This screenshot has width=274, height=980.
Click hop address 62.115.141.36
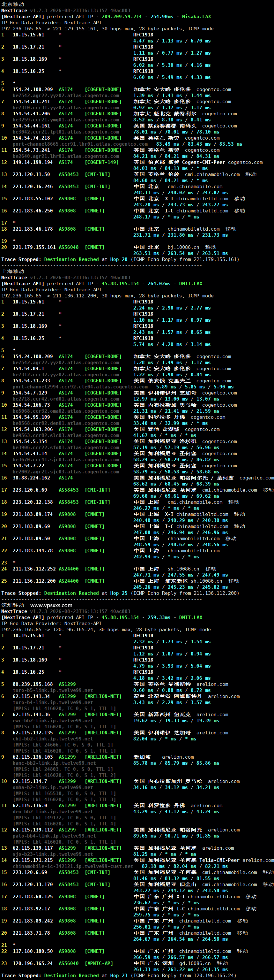(x=31, y=715)
